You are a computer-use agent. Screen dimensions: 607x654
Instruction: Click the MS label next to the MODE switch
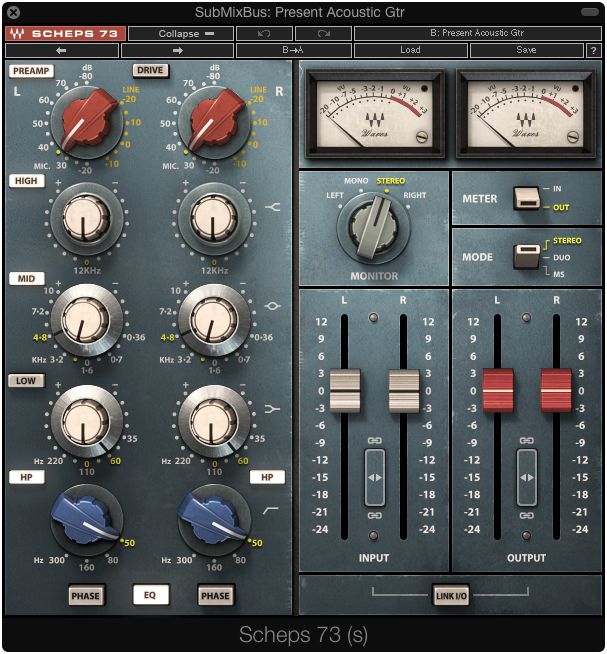click(x=559, y=274)
